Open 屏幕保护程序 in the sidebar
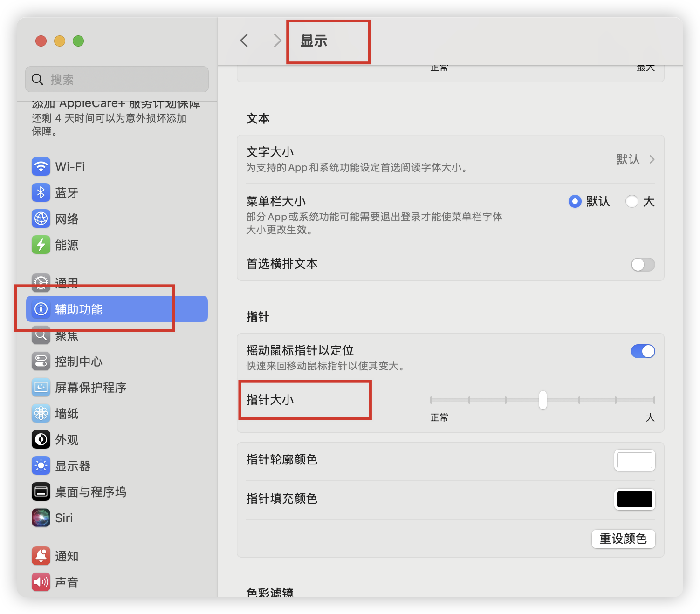Image resolution: width=700 pixels, height=614 pixels. [90, 388]
